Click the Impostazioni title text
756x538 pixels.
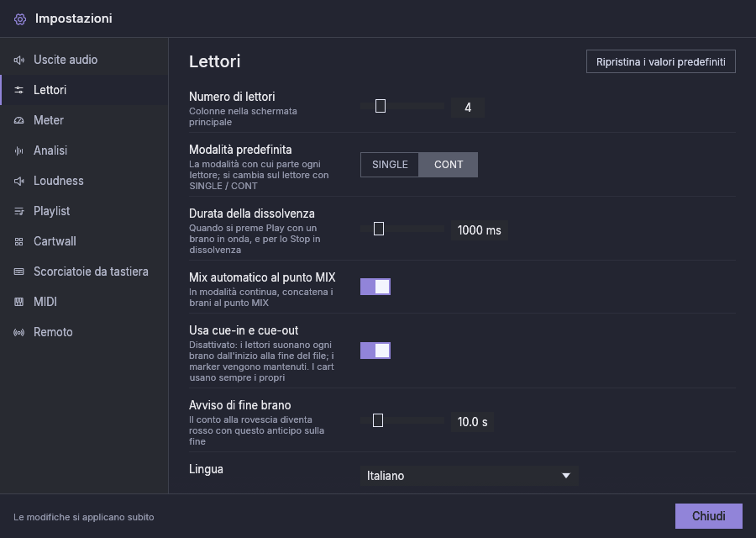pyautogui.click(x=74, y=18)
